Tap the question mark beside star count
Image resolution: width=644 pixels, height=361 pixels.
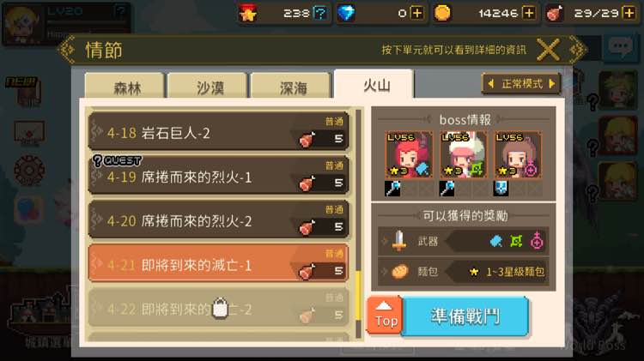320,13
